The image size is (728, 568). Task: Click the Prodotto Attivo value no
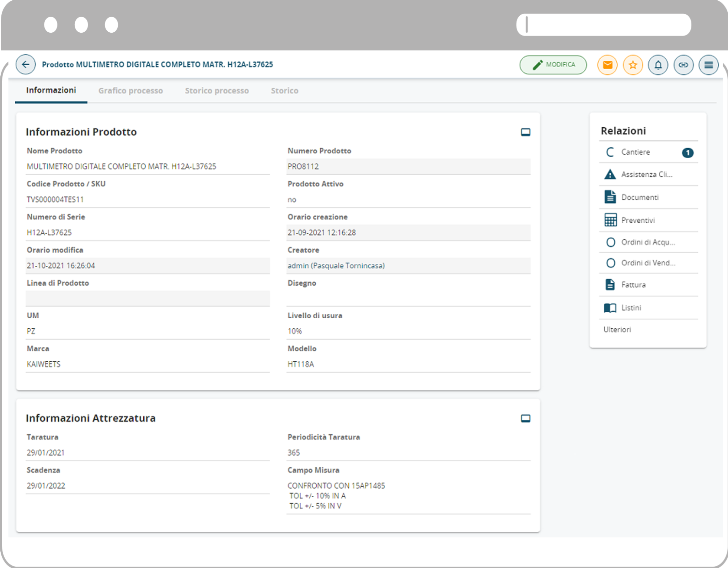(x=292, y=200)
